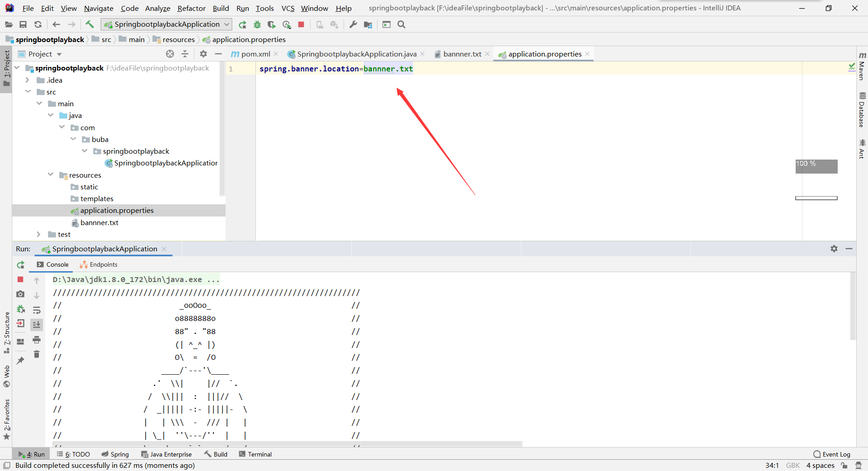Screen dimensions: 868x471
Task: Expand the .idea folder
Action: [27, 80]
